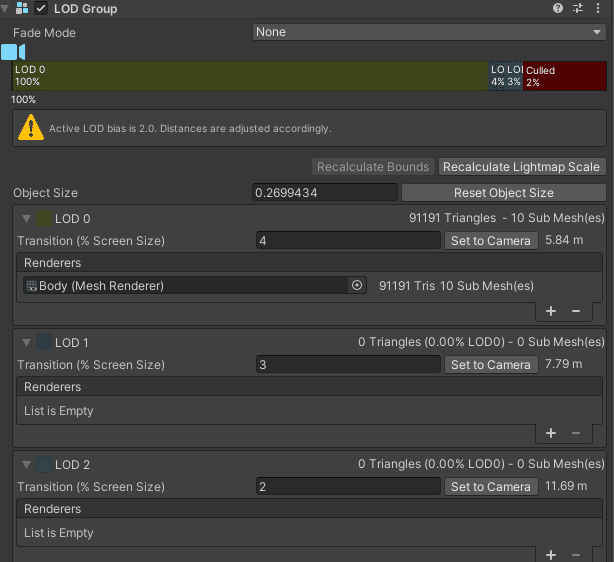Screen dimensions: 614x562
Task: Click LOD 2 Renderers header
Action: (x=309, y=508)
